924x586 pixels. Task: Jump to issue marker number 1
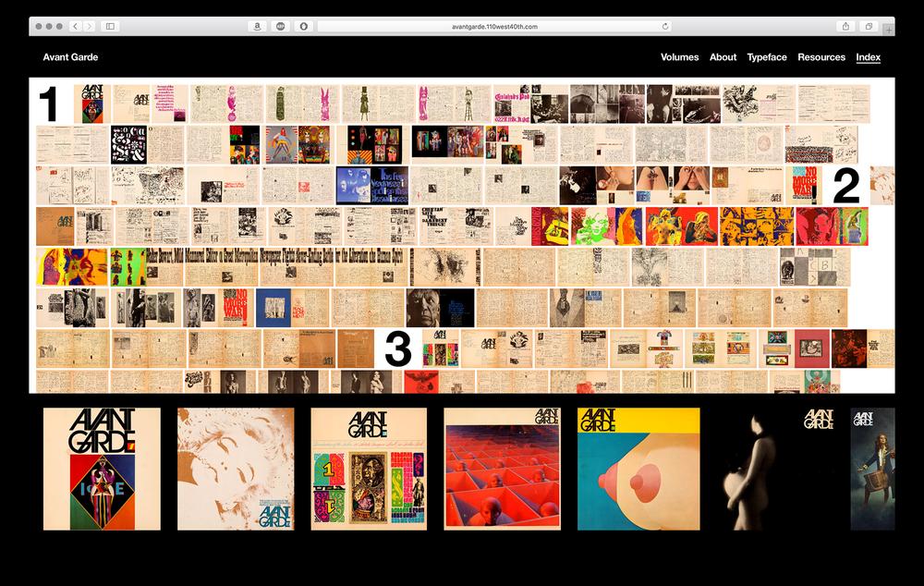pos(48,104)
